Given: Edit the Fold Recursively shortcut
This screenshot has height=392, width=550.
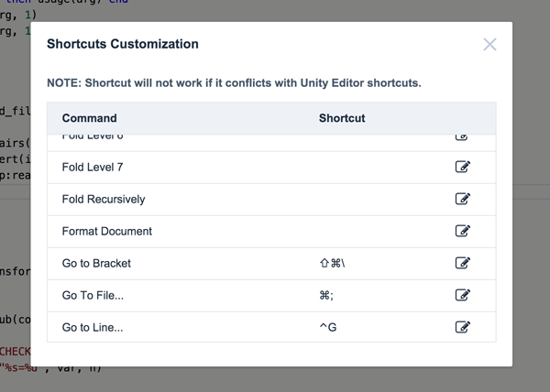Looking at the screenshot, I should coord(462,199).
